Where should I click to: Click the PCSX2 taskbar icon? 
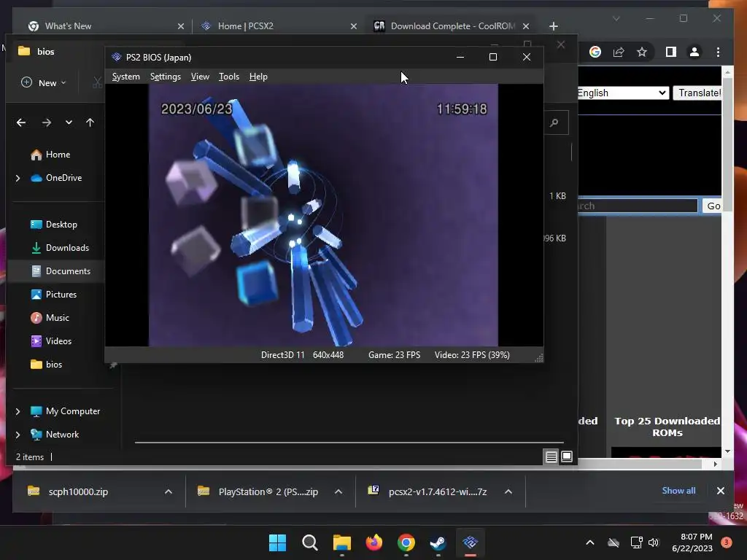(471, 542)
